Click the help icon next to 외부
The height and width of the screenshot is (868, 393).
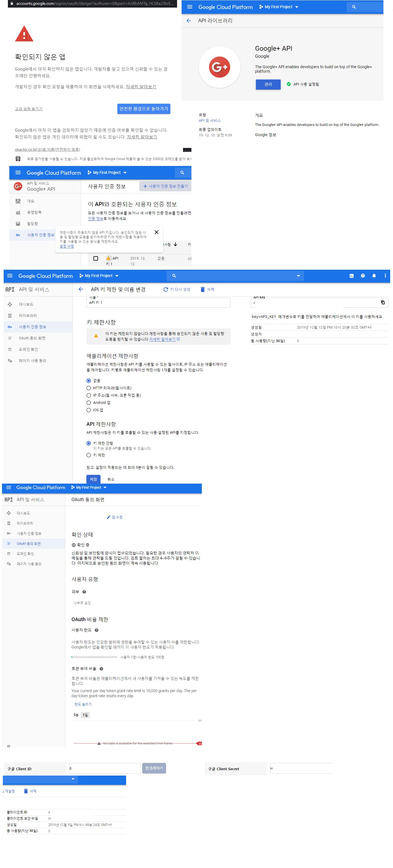coord(84,592)
